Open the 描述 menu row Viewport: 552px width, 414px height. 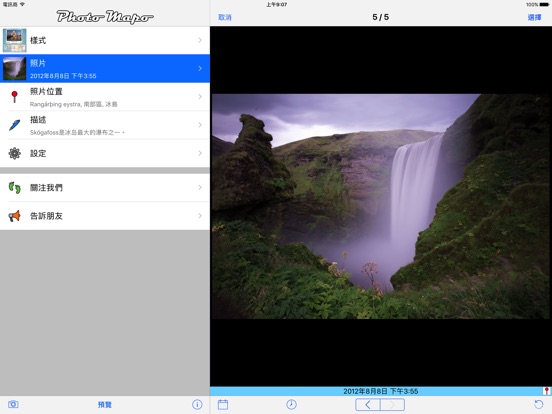tap(105, 125)
